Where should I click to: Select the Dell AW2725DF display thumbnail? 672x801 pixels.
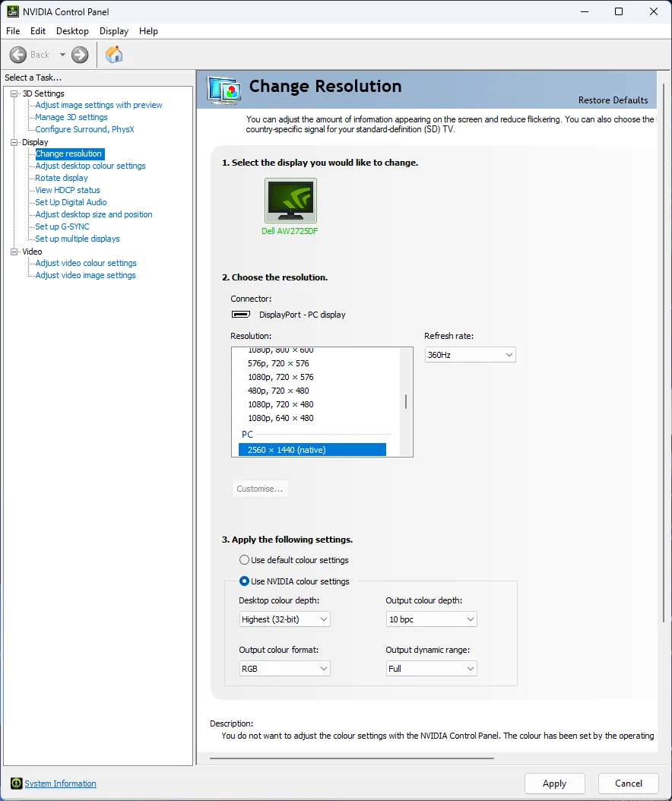[x=290, y=201]
